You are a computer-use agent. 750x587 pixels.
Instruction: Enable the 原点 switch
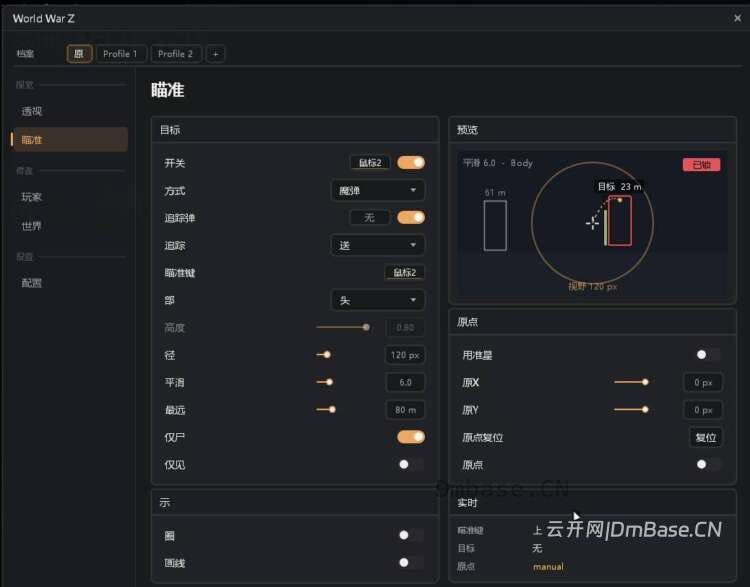[708, 464]
